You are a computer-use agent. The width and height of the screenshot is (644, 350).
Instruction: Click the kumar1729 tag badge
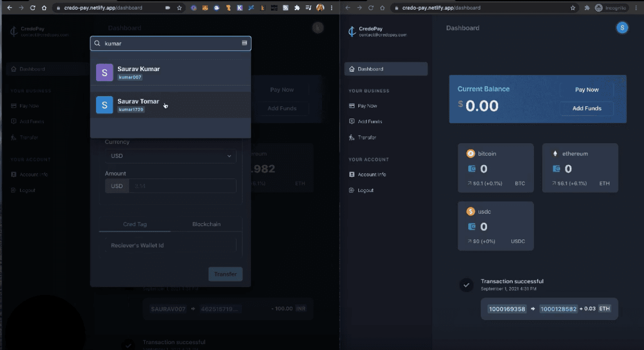click(131, 110)
